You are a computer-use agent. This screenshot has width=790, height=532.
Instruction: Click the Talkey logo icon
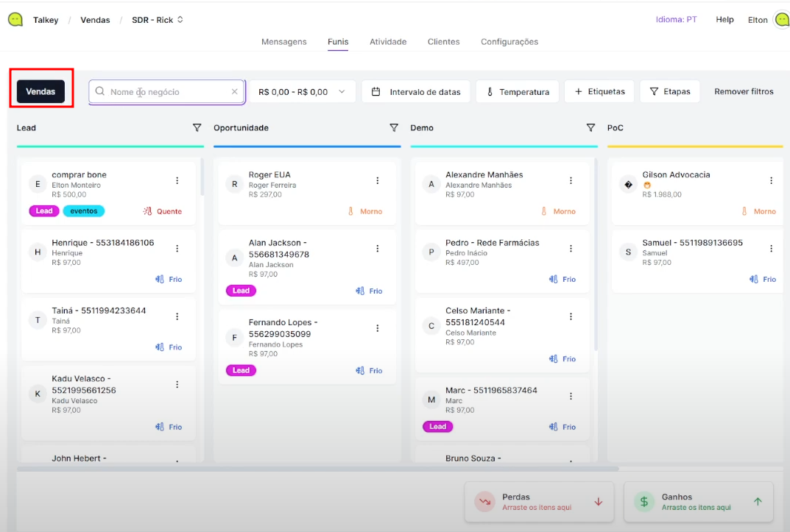(x=15, y=20)
